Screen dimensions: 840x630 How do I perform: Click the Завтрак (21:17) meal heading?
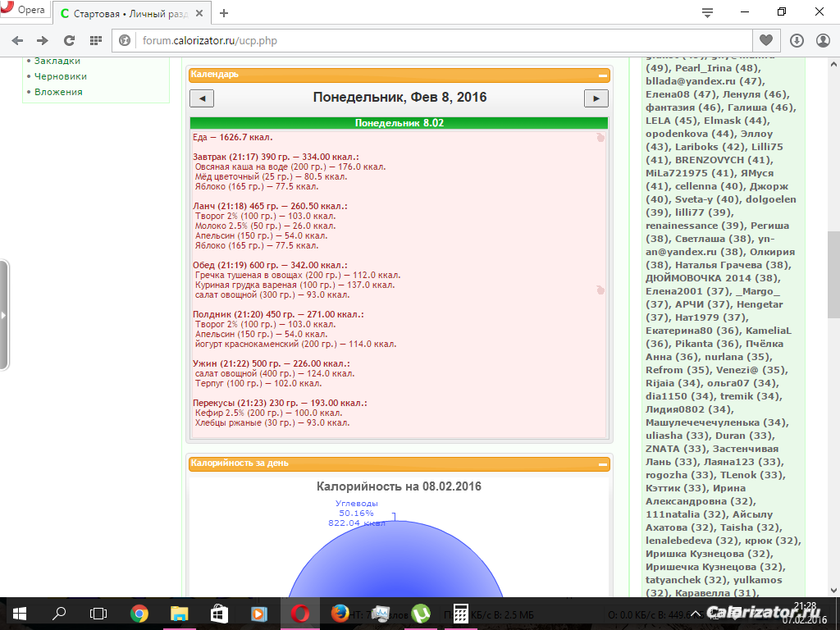coord(276,157)
